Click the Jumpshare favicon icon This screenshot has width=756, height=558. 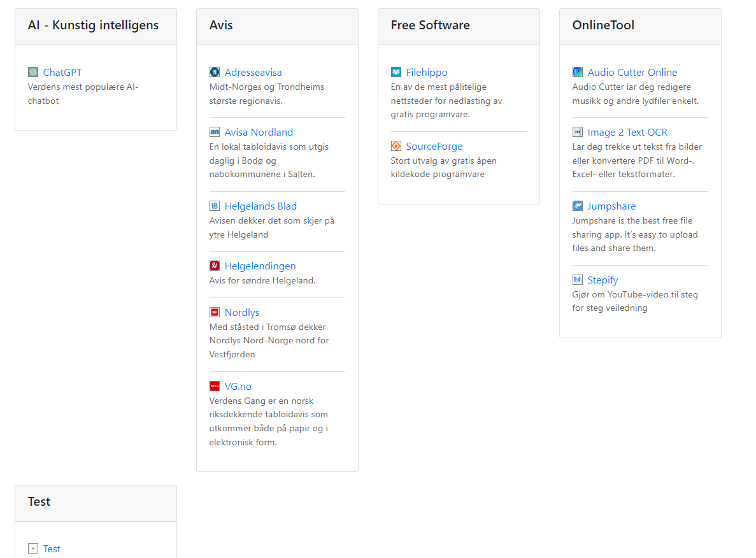tap(578, 206)
